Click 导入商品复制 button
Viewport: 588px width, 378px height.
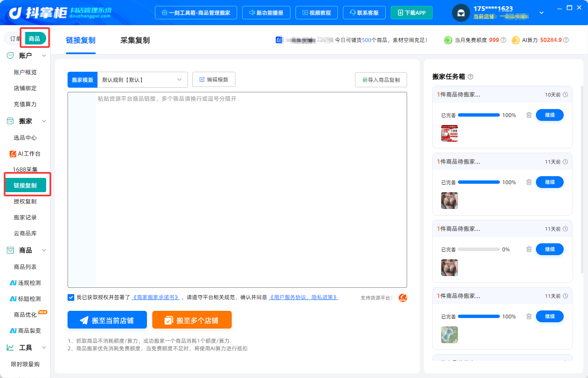[381, 80]
